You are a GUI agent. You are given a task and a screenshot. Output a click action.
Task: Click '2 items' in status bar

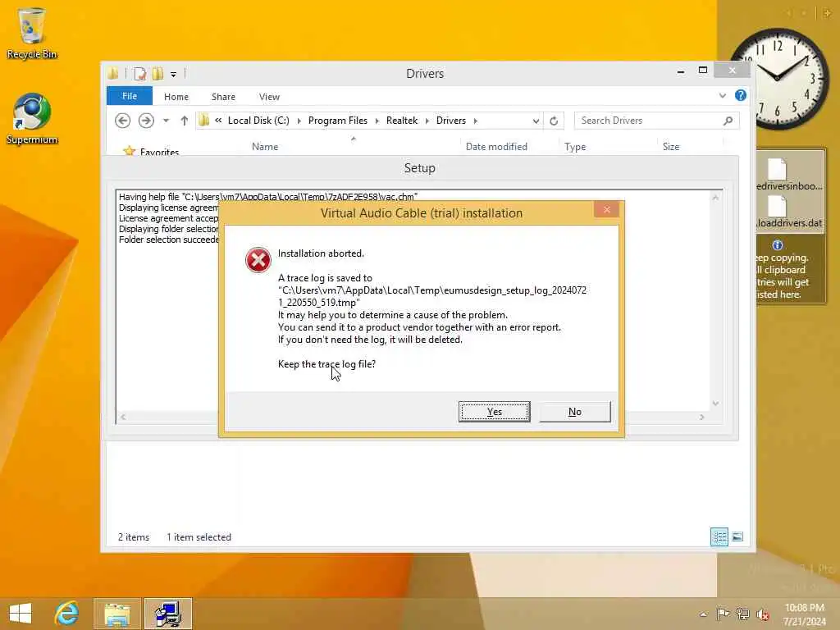pos(134,536)
